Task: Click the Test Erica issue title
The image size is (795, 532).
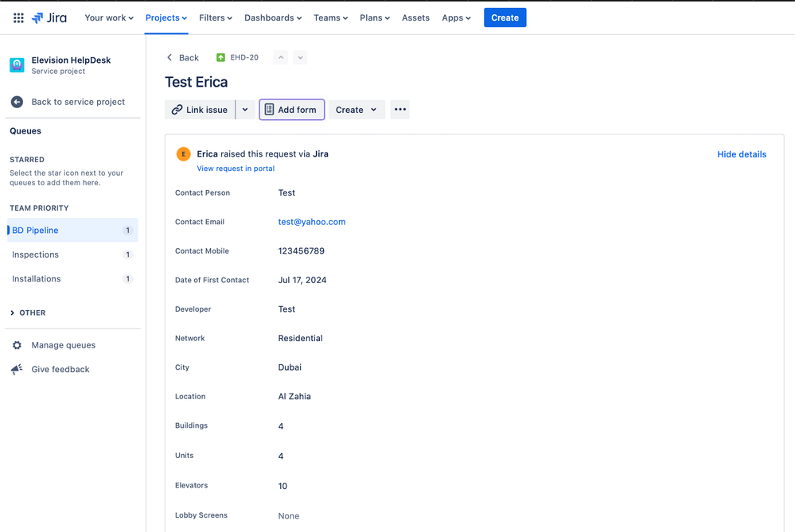Action: [197, 82]
